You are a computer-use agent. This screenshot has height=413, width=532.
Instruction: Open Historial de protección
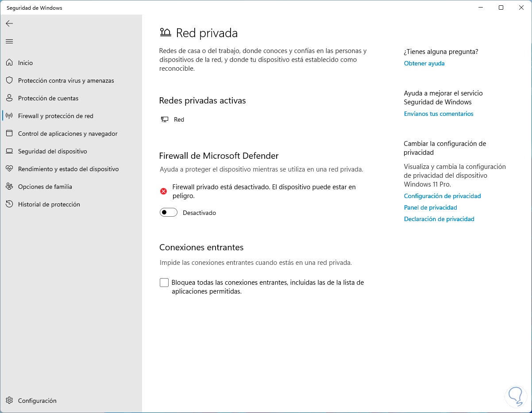[x=49, y=204]
